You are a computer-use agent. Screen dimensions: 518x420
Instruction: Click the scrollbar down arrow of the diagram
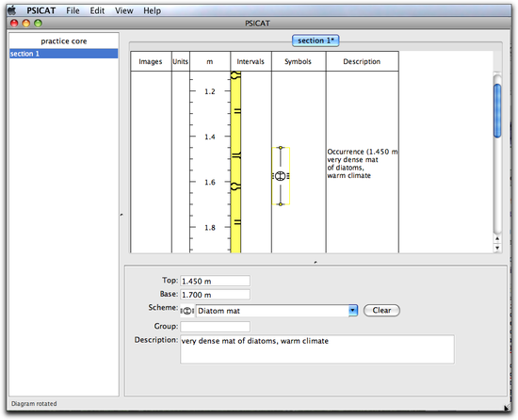(x=497, y=248)
